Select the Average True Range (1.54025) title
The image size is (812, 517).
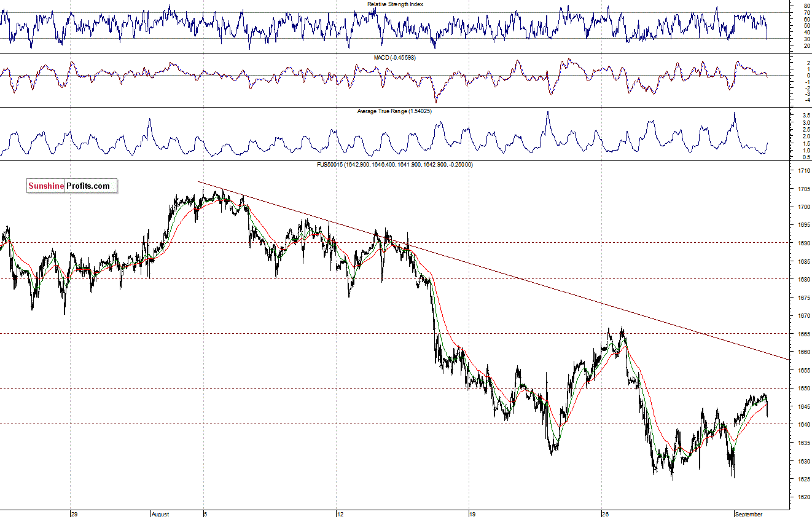point(395,111)
